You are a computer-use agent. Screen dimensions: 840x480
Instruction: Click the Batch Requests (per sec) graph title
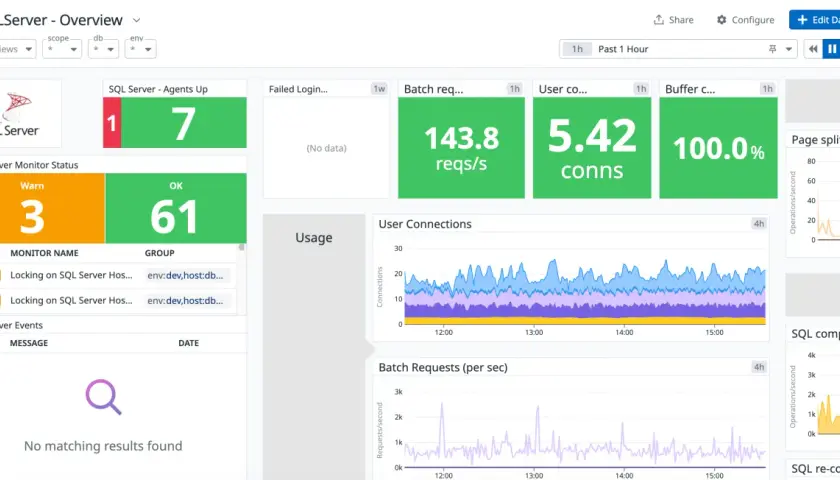tap(443, 368)
